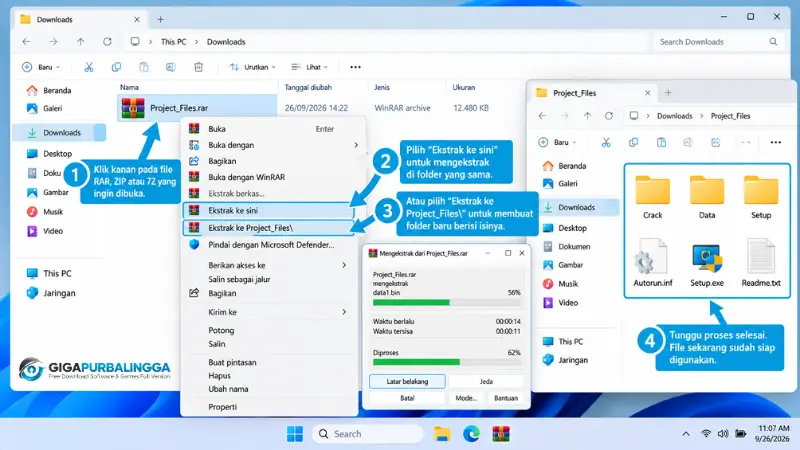Click Rename icon in Downloads window toolbar

[171, 67]
